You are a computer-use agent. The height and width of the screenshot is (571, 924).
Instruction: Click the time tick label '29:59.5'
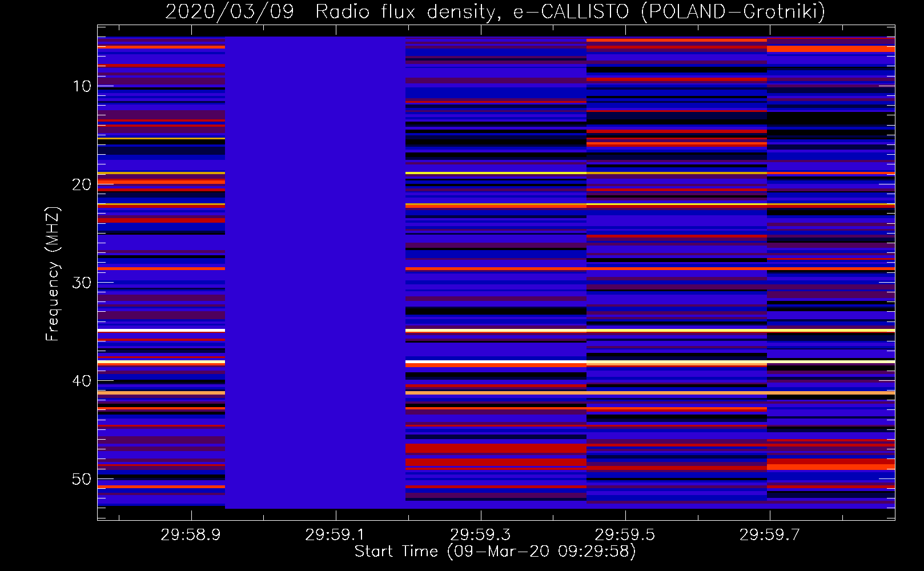(625, 535)
